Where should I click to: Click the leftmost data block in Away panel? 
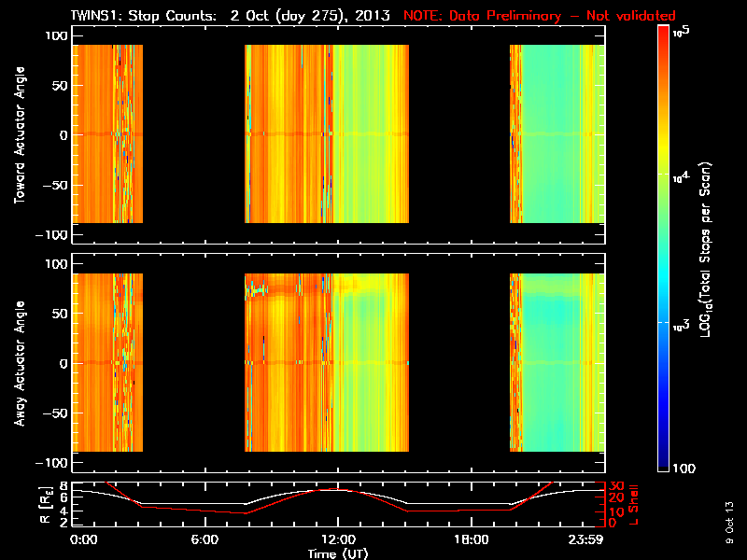click(x=107, y=362)
